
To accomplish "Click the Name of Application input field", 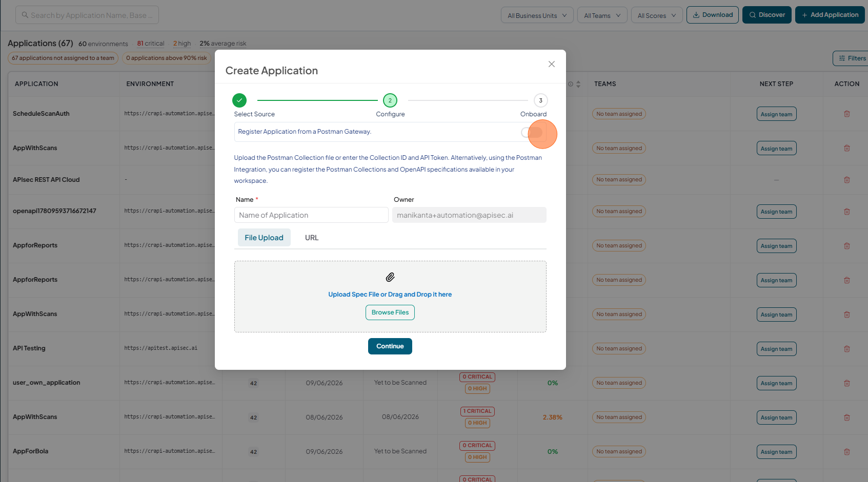I will (x=311, y=215).
